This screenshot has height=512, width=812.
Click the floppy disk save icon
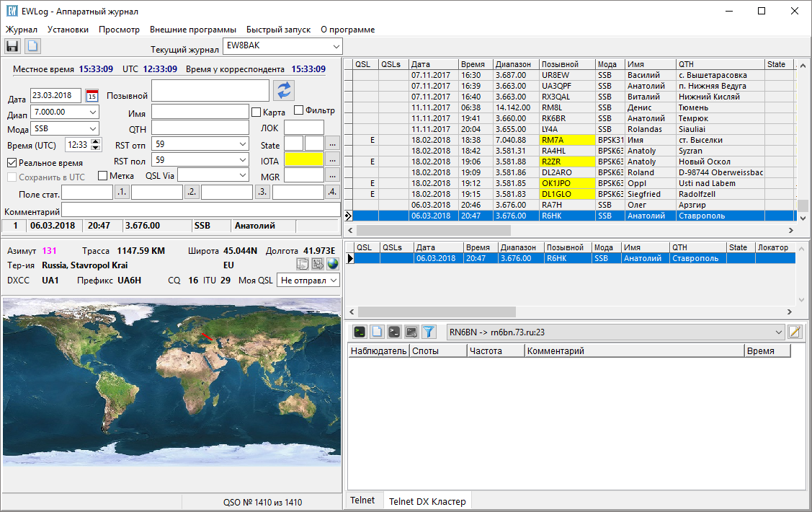[x=12, y=46]
